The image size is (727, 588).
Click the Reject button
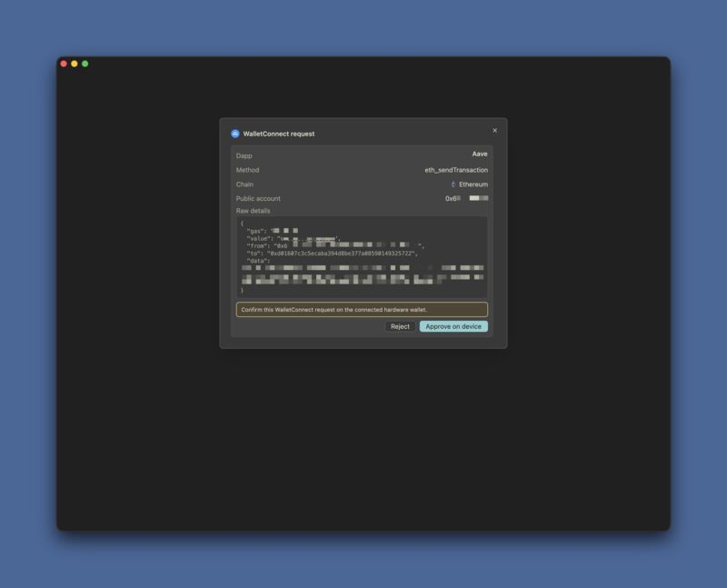(400, 326)
